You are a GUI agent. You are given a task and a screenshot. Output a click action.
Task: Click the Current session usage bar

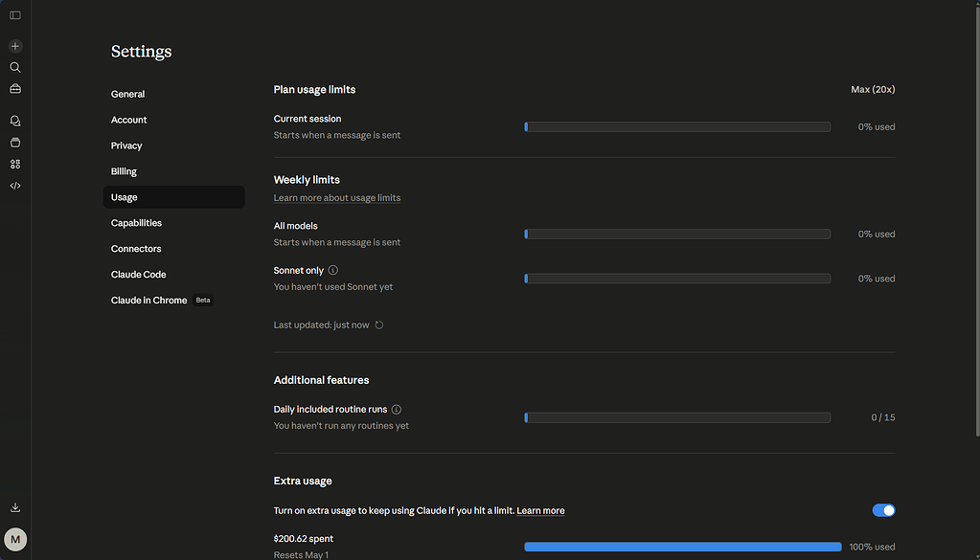(677, 126)
